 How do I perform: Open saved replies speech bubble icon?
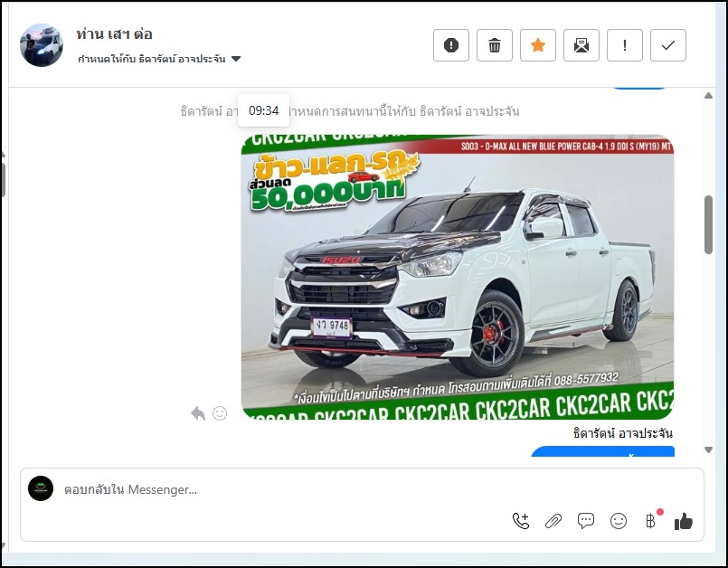click(x=585, y=521)
